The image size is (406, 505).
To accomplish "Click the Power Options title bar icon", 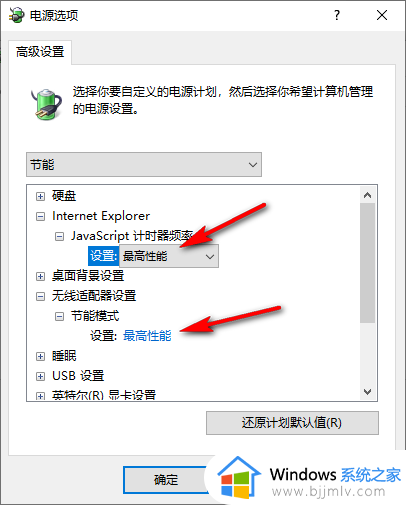I will [x=16, y=15].
